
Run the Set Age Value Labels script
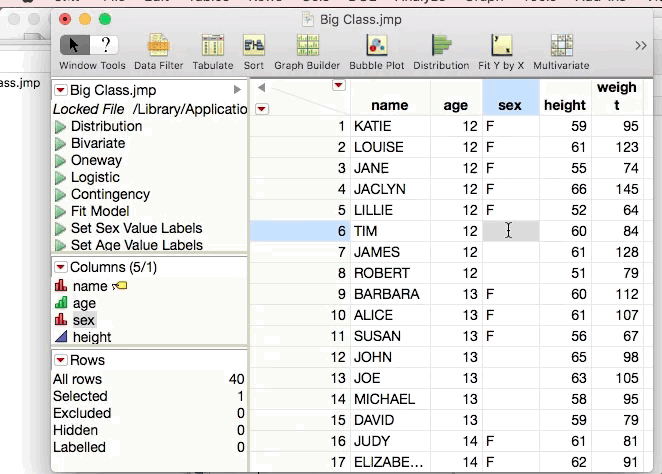pos(60,245)
